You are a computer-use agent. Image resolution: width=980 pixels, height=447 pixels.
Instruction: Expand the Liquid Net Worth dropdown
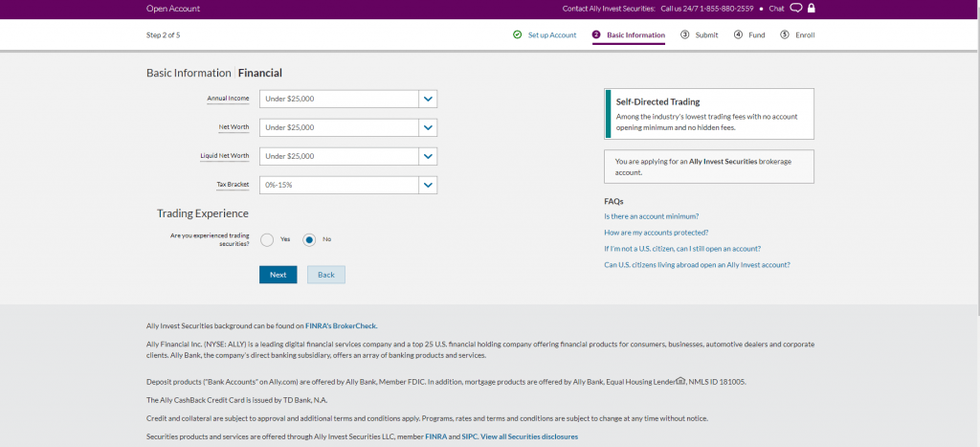click(x=429, y=156)
